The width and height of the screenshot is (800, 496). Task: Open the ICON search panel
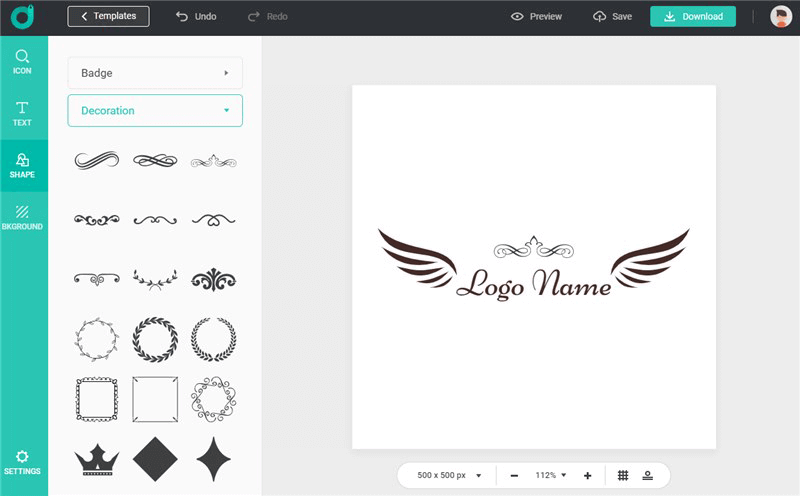pos(22,62)
